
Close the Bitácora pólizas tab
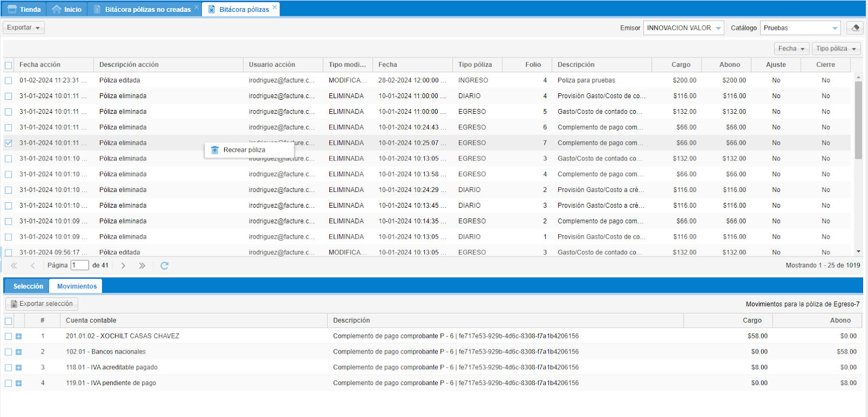click(275, 7)
